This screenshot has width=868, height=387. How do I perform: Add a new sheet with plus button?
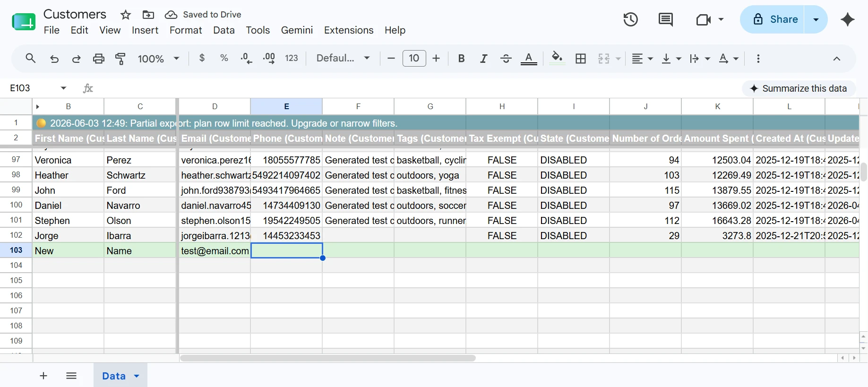[x=43, y=376]
